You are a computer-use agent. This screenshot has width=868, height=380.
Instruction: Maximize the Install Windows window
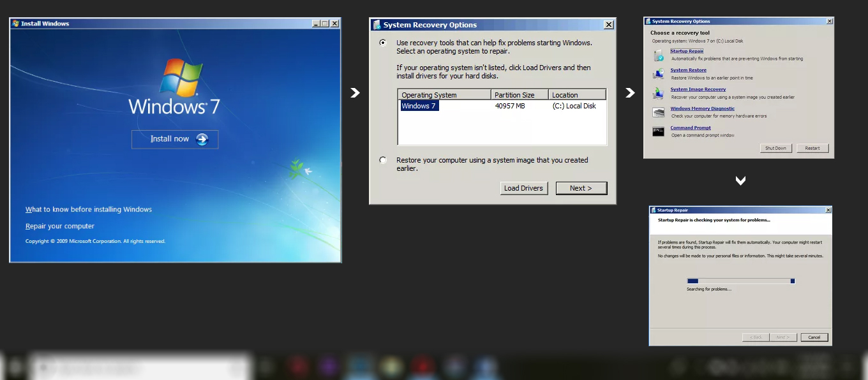tap(325, 24)
